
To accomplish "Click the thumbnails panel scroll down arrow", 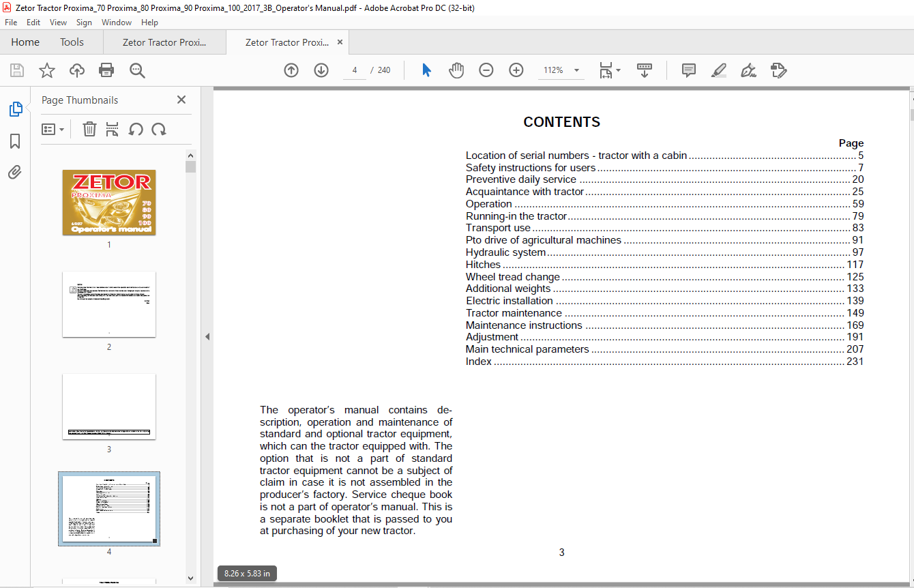I will tap(191, 578).
